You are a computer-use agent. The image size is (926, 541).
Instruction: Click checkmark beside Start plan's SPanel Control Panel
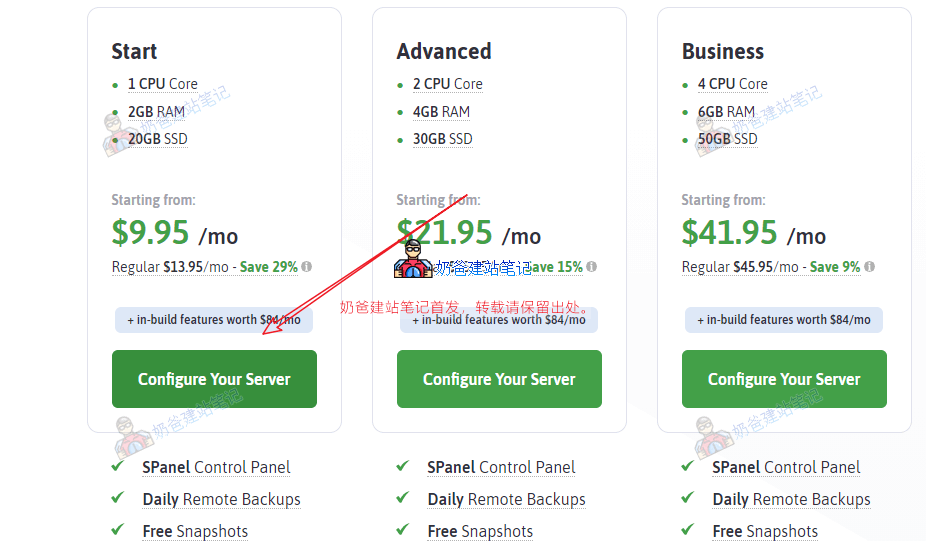tap(118, 466)
